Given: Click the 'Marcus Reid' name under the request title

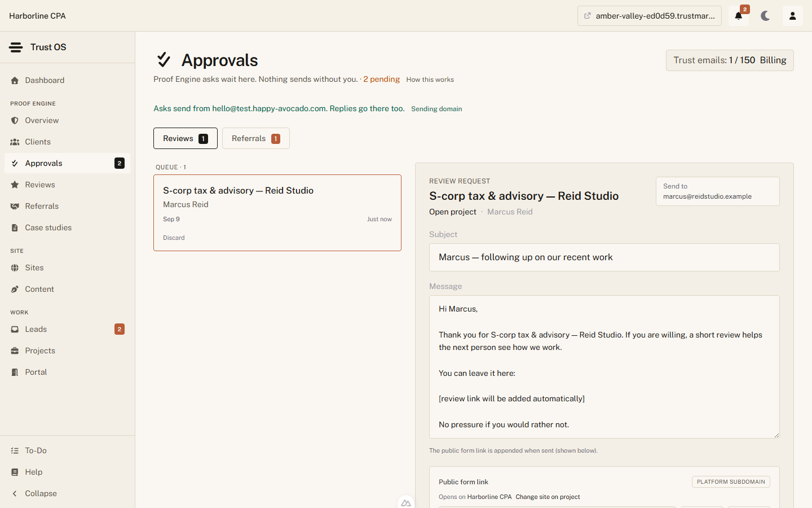Looking at the screenshot, I should coord(510,212).
